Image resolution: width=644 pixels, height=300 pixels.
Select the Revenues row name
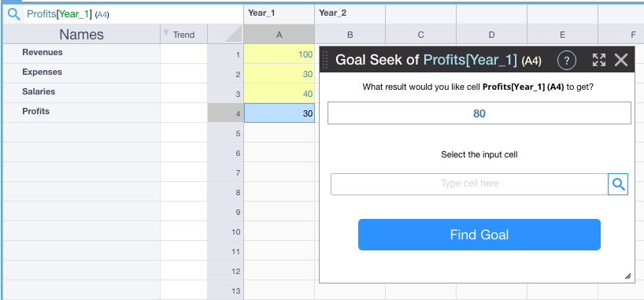[43, 52]
